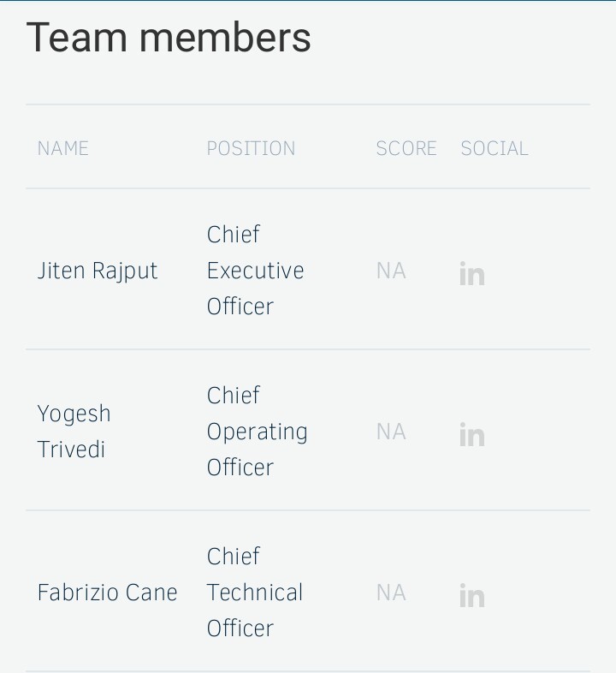This screenshot has width=616, height=673.
Task: Click Chief Technical Officer position text
Action: (255, 593)
